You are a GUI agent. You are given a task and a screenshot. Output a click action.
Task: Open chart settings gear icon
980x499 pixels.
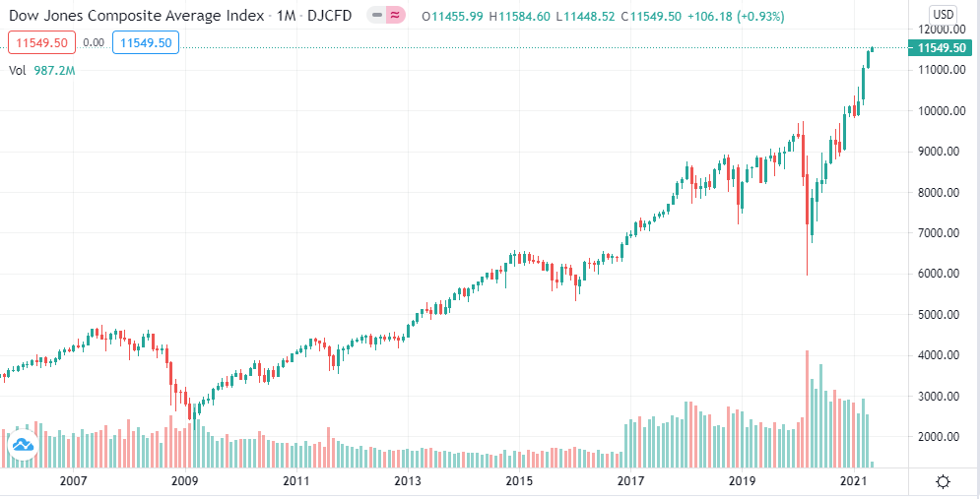(943, 481)
